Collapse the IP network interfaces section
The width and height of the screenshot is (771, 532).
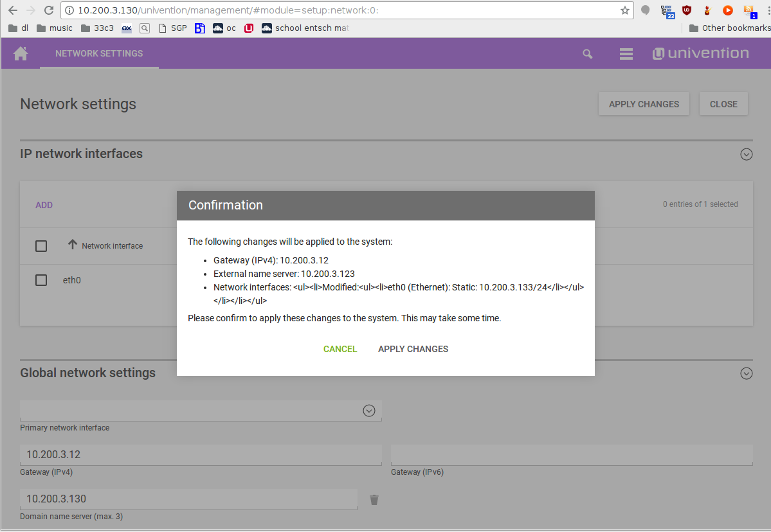pos(746,154)
